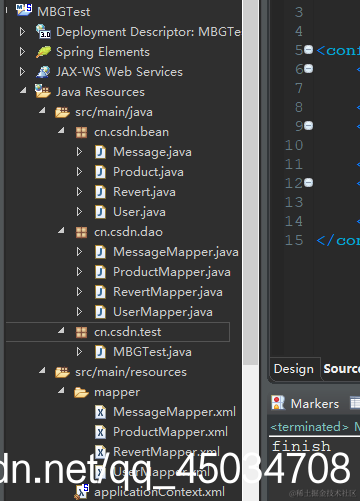The height and width of the screenshot is (501, 360).
Task: Select the ProductMapper.java file name
Action: pos(172,272)
